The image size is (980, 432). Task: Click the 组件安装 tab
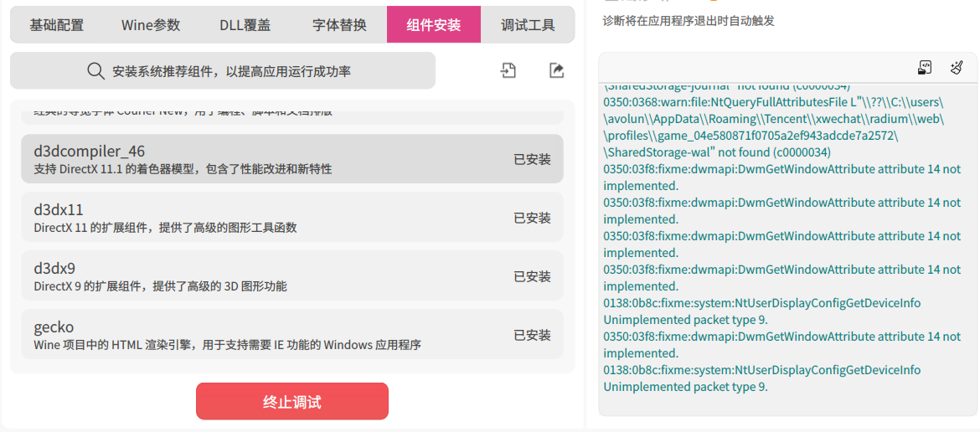434,25
